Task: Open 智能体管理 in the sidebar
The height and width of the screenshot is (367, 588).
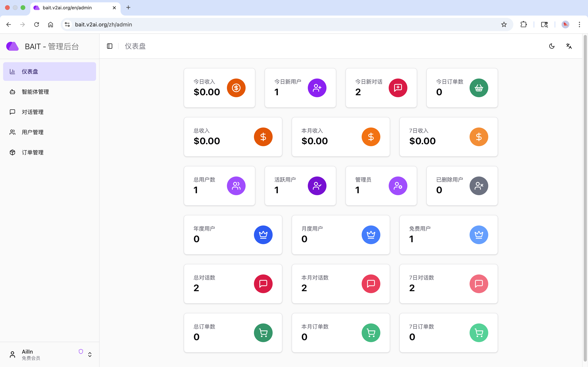Action: point(35,92)
